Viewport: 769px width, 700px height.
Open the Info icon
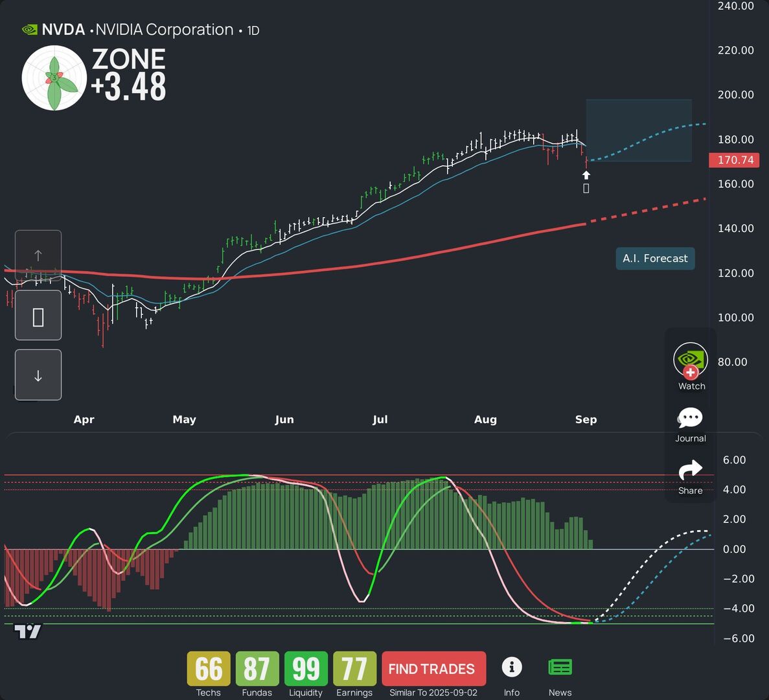click(x=512, y=667)
